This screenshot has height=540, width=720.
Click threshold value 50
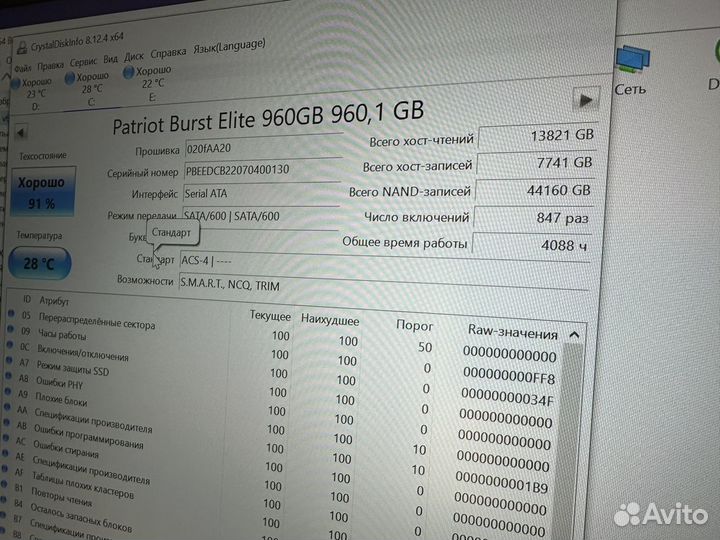pos(425,347)
